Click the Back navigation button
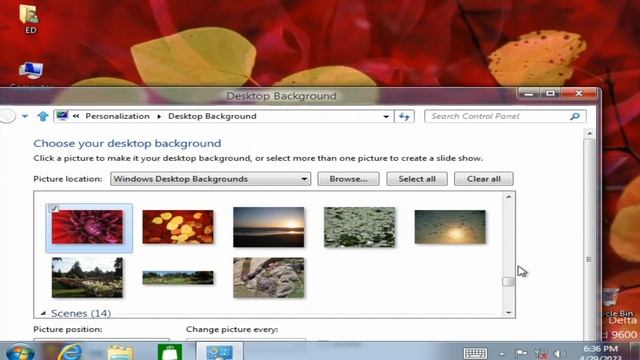The height and width of the screenshot is (360, 640). 7,116
